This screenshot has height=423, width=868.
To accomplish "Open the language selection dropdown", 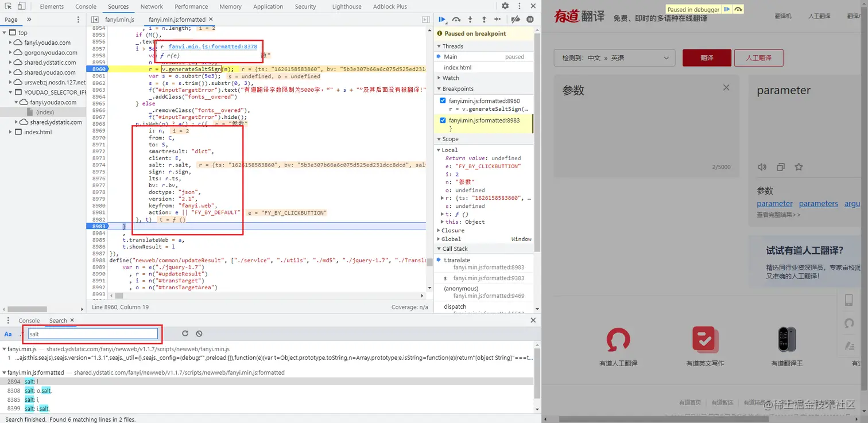I will tap(614, 58).
